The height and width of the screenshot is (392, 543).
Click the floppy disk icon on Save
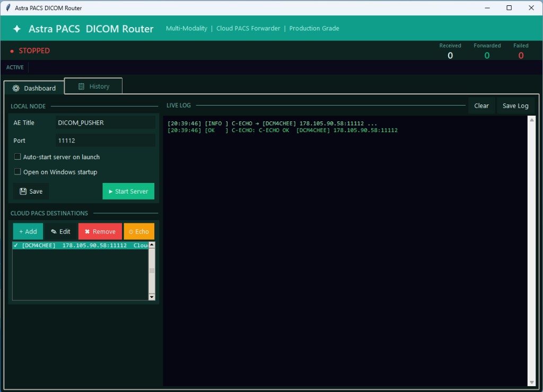pos(23,191)
